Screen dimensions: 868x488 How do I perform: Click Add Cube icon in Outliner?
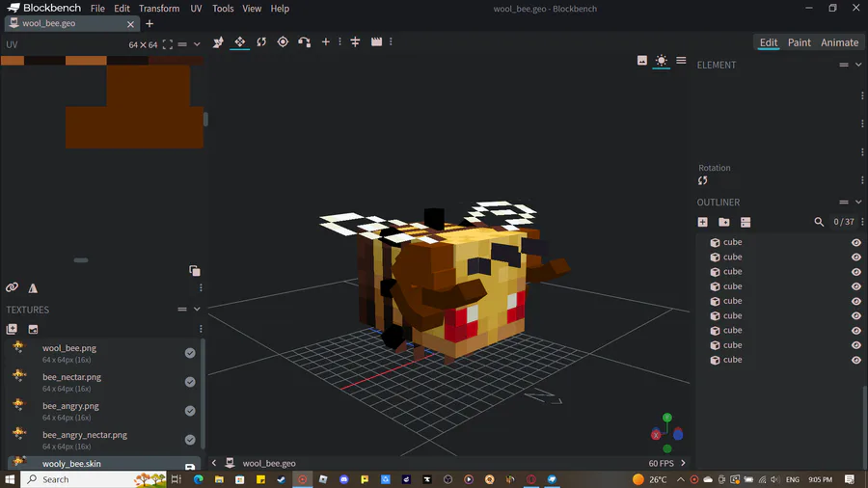pyautogui.click(x=702, y=222)
